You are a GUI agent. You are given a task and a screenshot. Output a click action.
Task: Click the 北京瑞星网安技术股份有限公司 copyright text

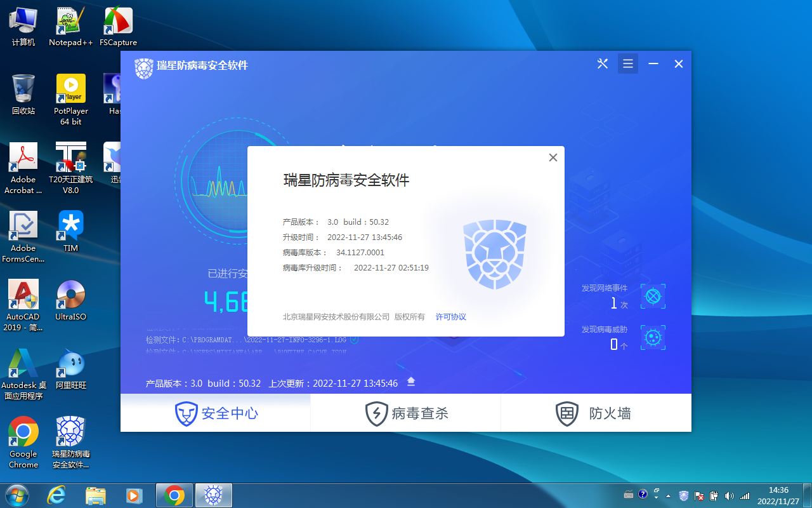[x=336, y=317]
